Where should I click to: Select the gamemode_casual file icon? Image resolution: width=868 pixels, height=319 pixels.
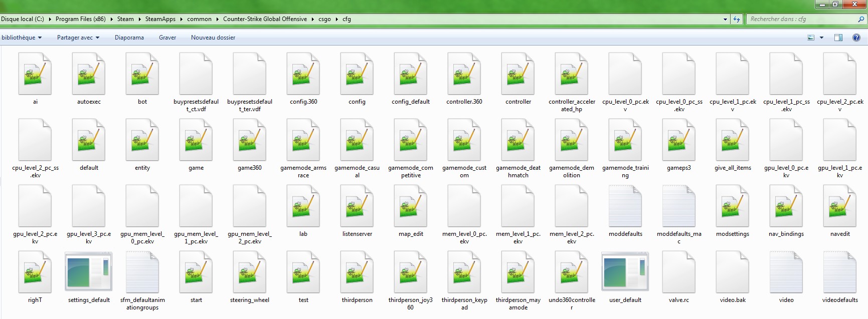click(x=357, y=140)
